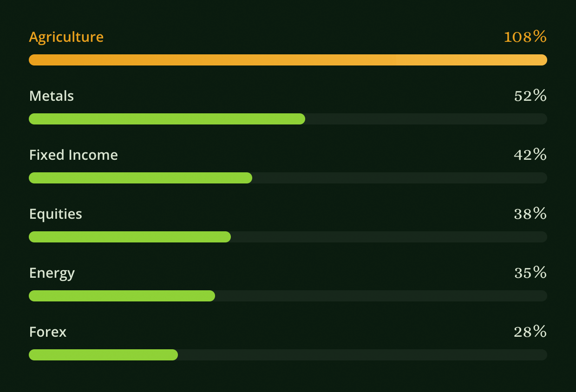The height and width of the screenshot is (392, 576).
Task: Click the Forex category label
Action: click(48, 332)
